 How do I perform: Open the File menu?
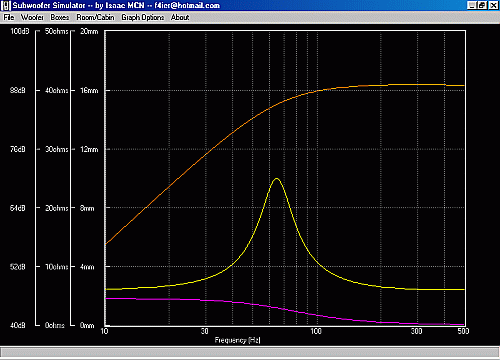9,17
